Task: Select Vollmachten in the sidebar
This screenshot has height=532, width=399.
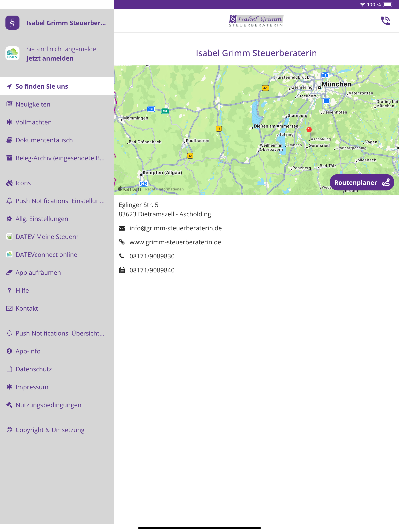Action: click(57, 122)
